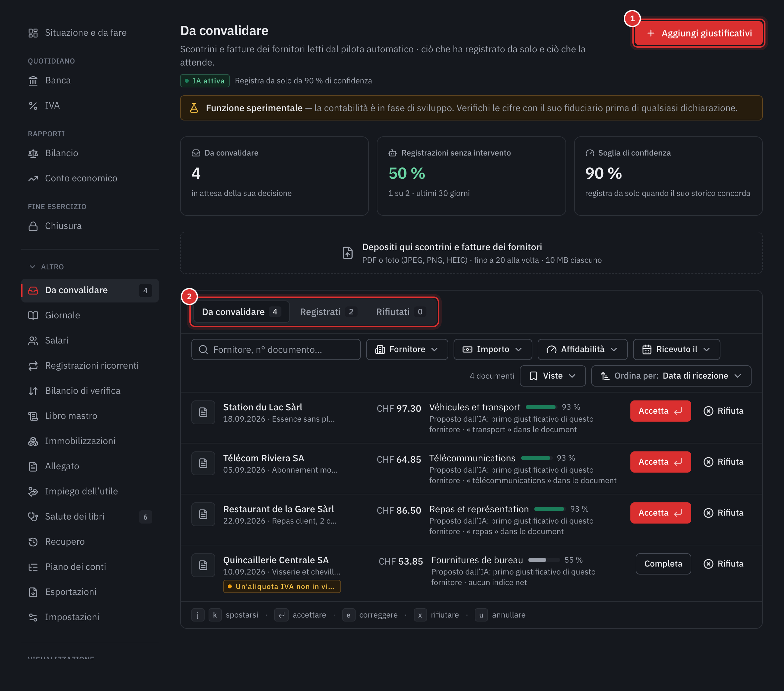Click the Immobilizzazioni icon
The image size is (784, 691).
pyautogui.click(x=33, y=441)
